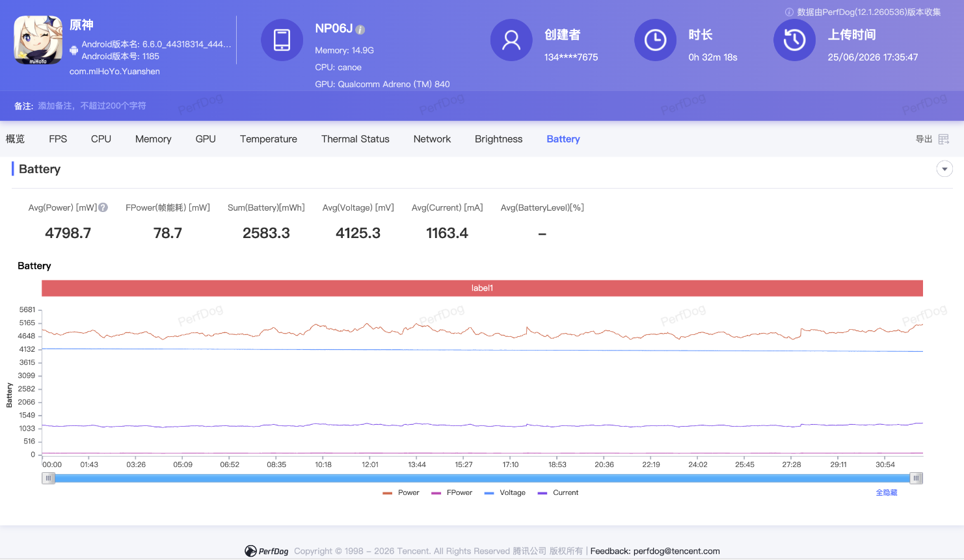The height and width of the screenshot is (560, 964).
Task: Click the GPU: Qualcomm Adreno (TM) 840 text
Action: [x=382, y=84]
